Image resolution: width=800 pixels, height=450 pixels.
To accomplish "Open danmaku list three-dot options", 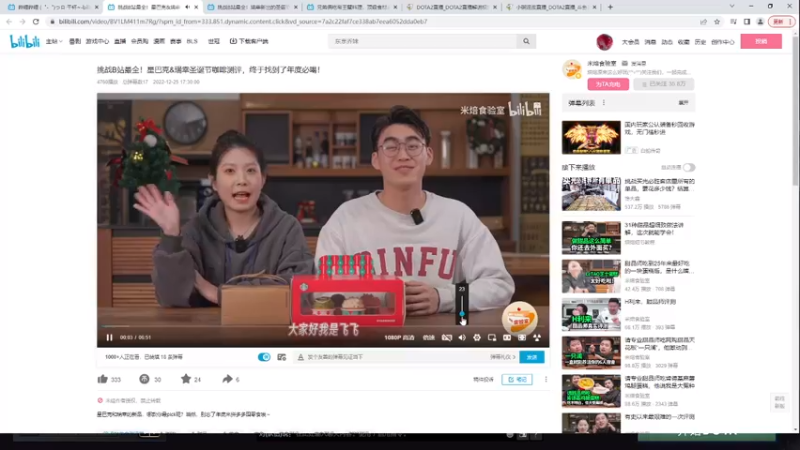I will (x=604, y=103).
